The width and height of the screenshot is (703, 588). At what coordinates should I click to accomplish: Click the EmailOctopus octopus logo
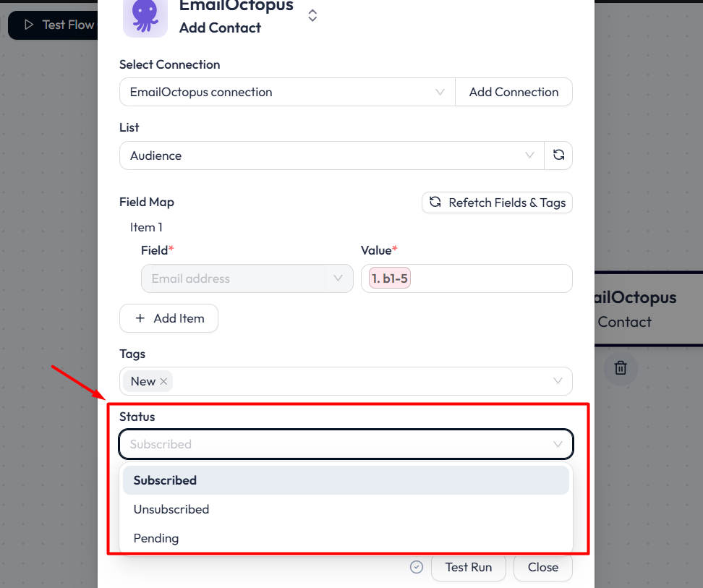[145, 17]
